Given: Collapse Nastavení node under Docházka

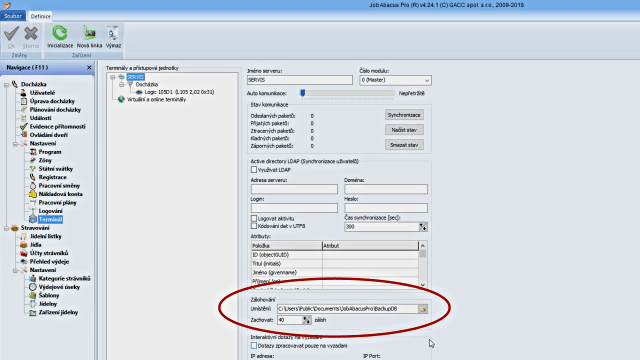Looking at the screenshot, I should tap(15, 144).
